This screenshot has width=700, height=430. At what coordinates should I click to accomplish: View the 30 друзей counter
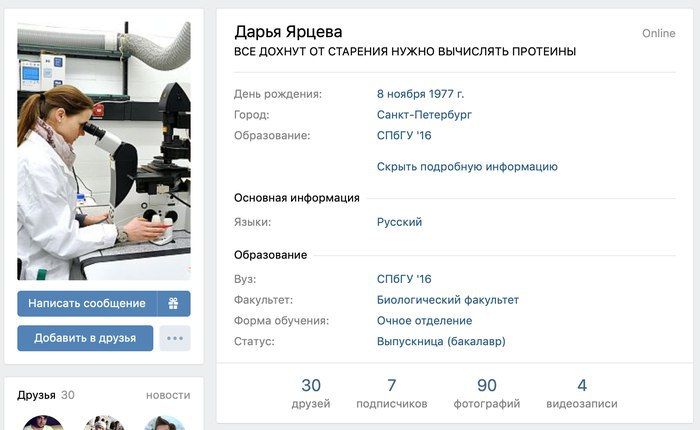point(311,393)
